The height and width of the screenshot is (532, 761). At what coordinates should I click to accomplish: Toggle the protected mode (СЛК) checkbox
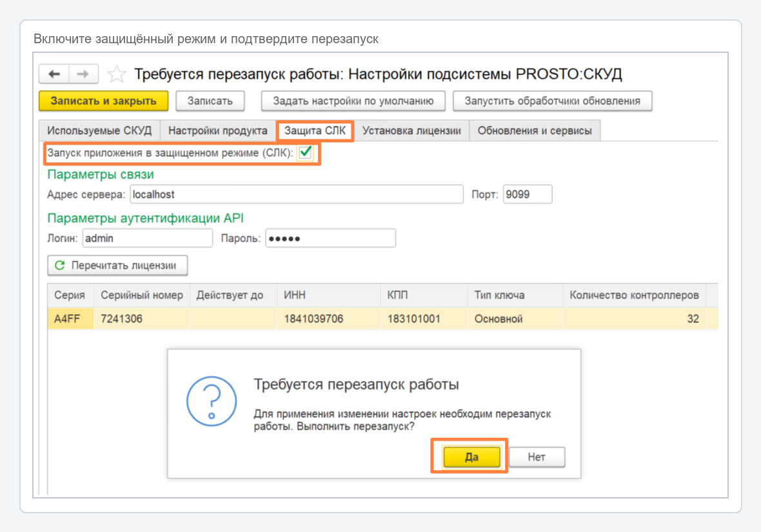click(x=305, y=152)
